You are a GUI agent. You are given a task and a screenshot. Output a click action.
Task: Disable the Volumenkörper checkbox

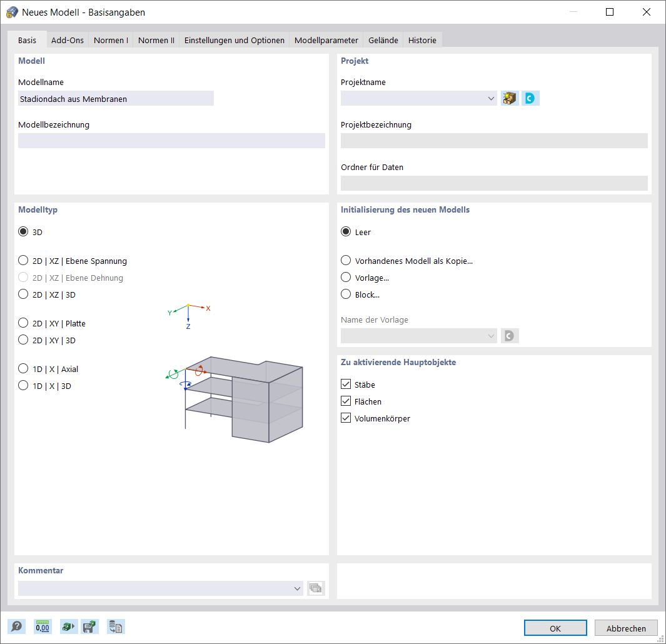click(346, 418)
